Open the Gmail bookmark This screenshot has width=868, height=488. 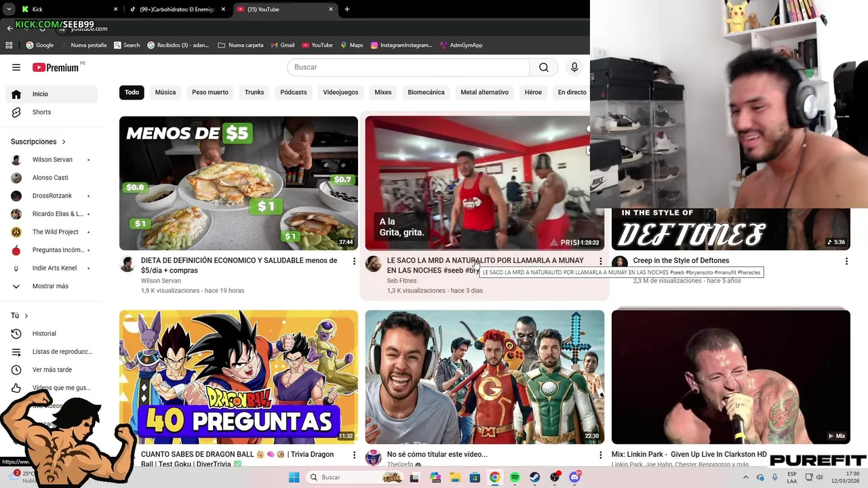tap(283, 45)
